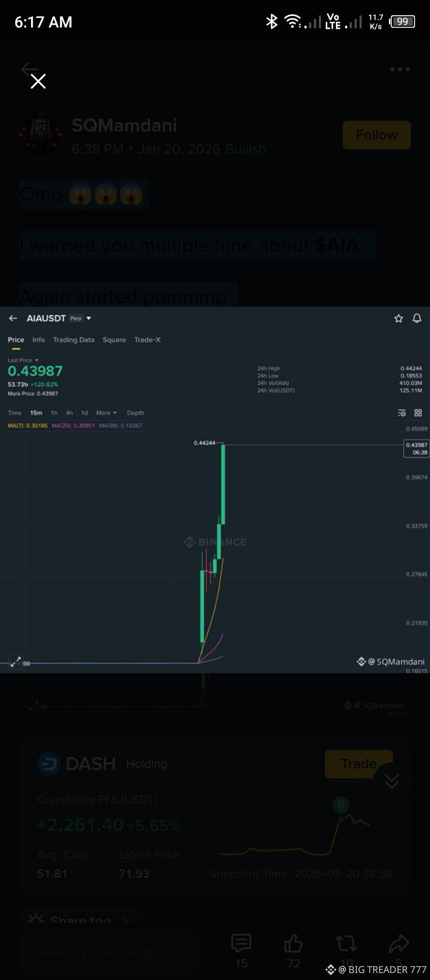Open the DASH coin logo
The width and height of the screenshot is (430, 980).
pos(49,764)
